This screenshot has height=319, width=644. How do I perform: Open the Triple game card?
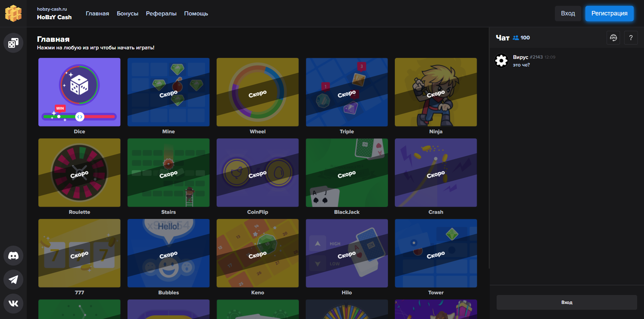click(x=347, y=92)
